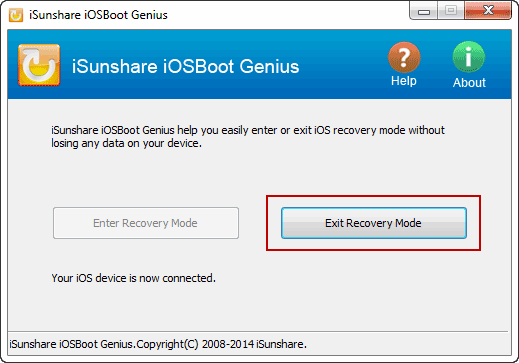The image size is (519, 363).
Task: Click the horizontal separator line above the footer
Action: click(x=259, y=331)
